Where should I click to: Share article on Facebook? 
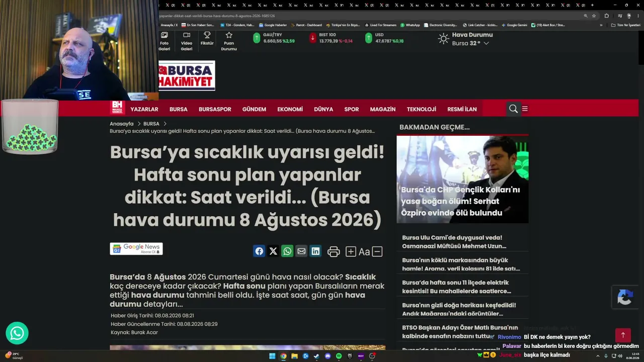tap(259, 251)
